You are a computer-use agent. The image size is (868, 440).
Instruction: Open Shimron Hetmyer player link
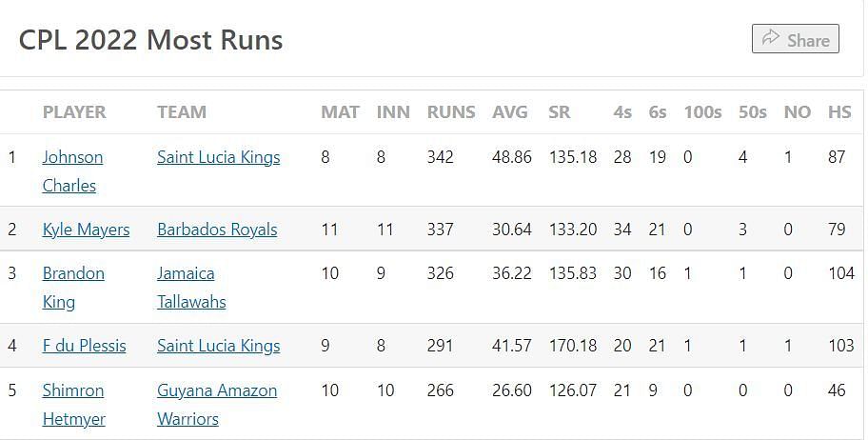73,405
